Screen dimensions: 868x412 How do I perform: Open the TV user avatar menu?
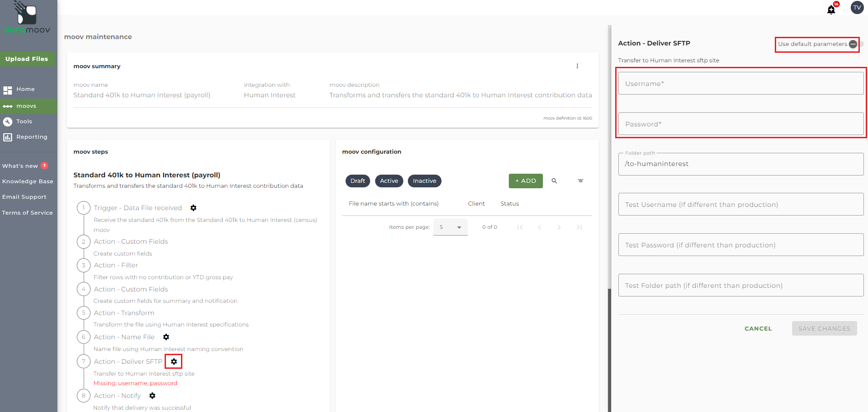(x=857, y=8)
